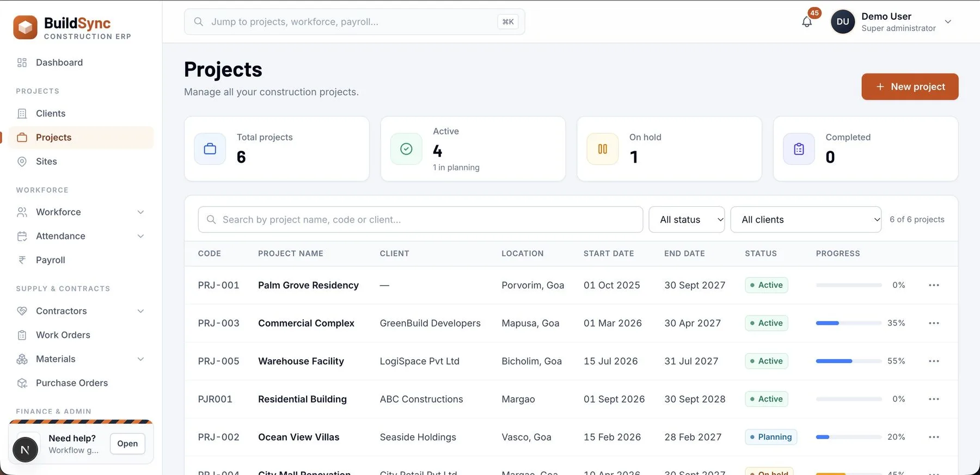Screen dimensions: 980x475
Task: Click Open in the Need help box
Action: (127, 444)
